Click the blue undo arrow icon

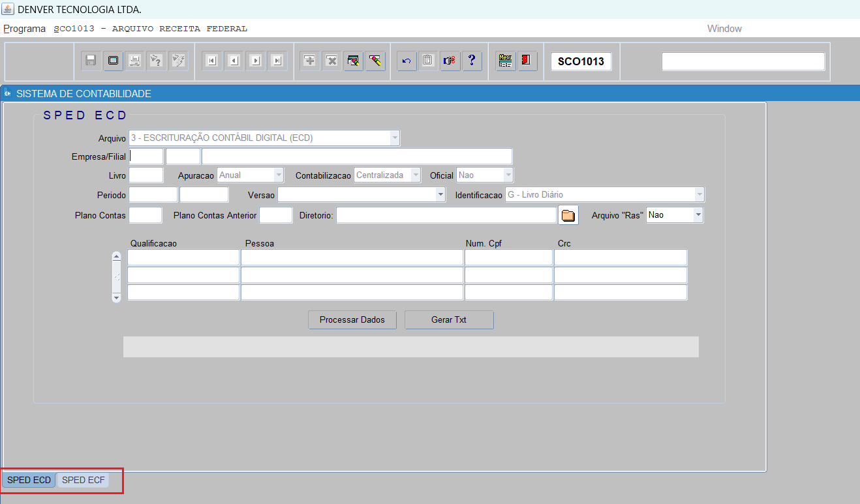407,61
